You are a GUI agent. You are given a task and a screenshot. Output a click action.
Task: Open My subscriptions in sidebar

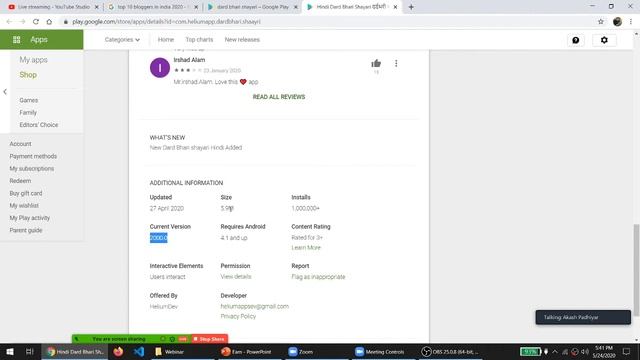[x=31, y=169]
